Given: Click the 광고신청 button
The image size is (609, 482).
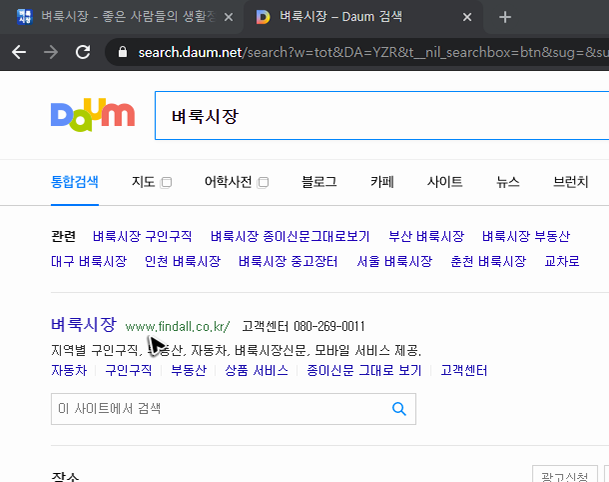Looking at the screenshot, I should click(564, 475).
